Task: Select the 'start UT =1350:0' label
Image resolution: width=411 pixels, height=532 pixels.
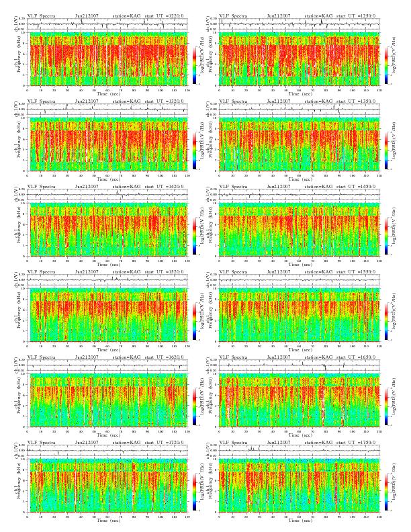Action: pyautogui.click(x=356, y=101)
